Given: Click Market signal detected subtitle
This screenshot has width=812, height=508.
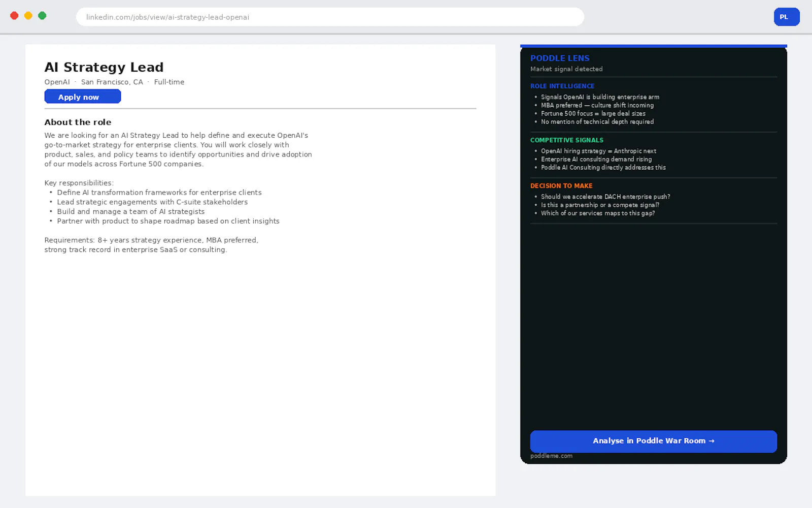Looking at the screenshot, I should (x=566, y=69).
